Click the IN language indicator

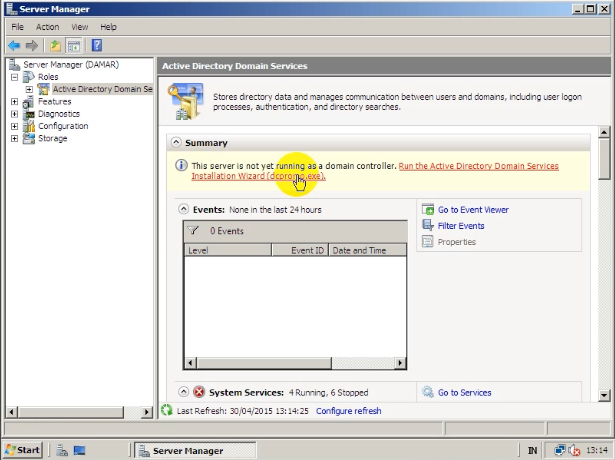pyautogui.click(x=532, y=451)
